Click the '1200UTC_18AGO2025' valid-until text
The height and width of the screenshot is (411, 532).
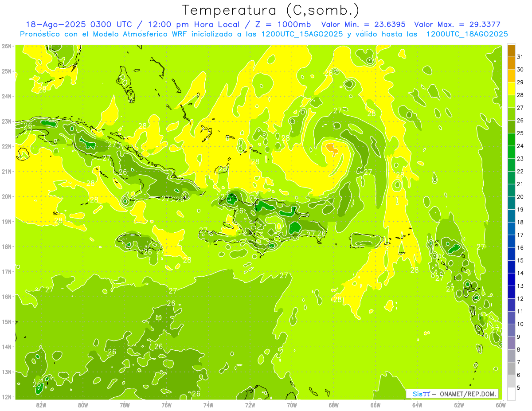467,34
